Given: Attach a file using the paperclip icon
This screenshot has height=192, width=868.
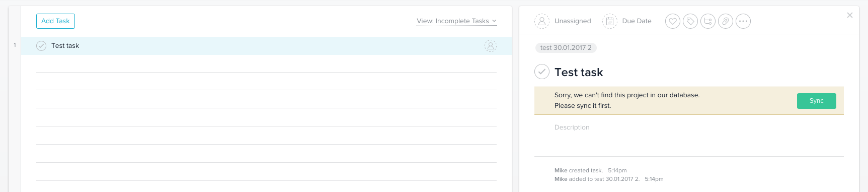Looking at the screenshot, I should tap(726, 21).
